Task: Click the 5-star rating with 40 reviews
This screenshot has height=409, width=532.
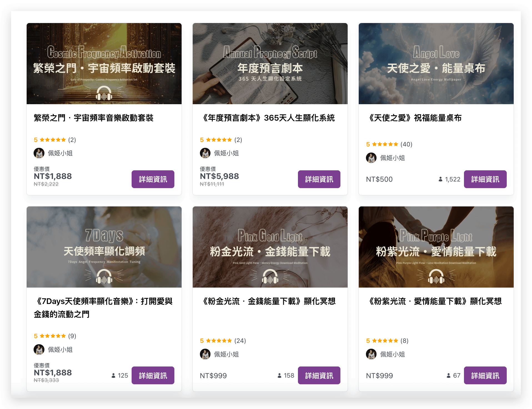Action: [389, 144]
